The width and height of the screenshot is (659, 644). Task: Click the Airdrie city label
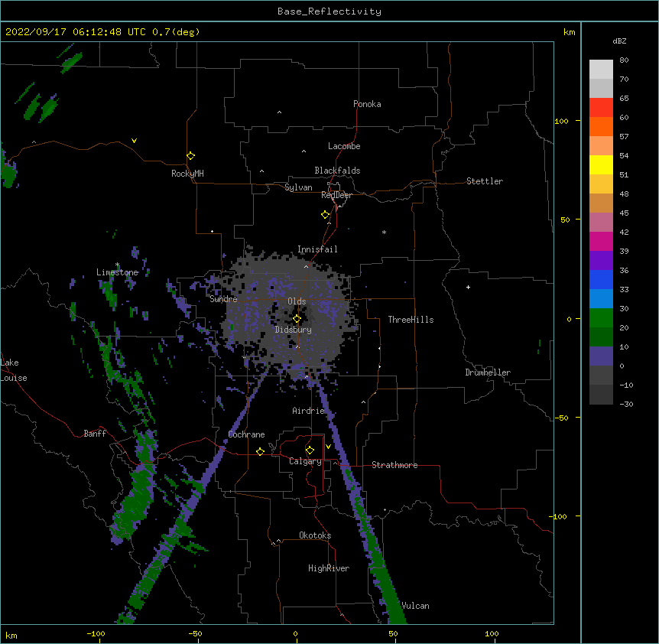click(x=309, y=411)
